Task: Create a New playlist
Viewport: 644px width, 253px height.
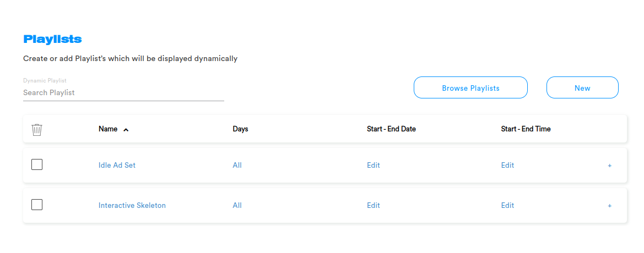Action: (x=582, y=88)
